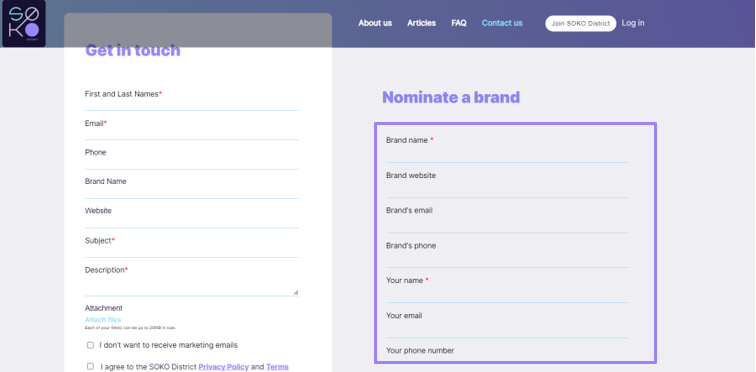Open the Privacy Policy link

click(223, 367)
